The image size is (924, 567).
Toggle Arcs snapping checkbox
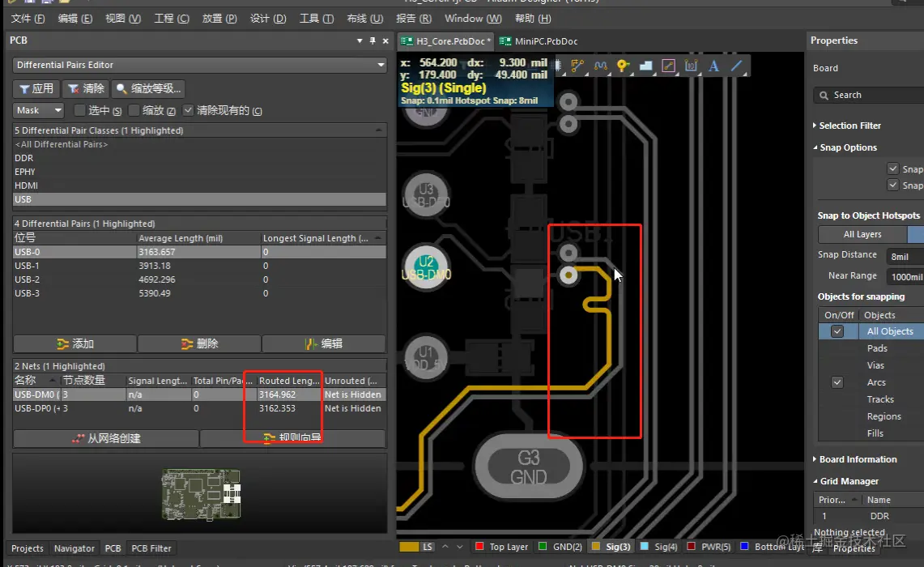837,382
